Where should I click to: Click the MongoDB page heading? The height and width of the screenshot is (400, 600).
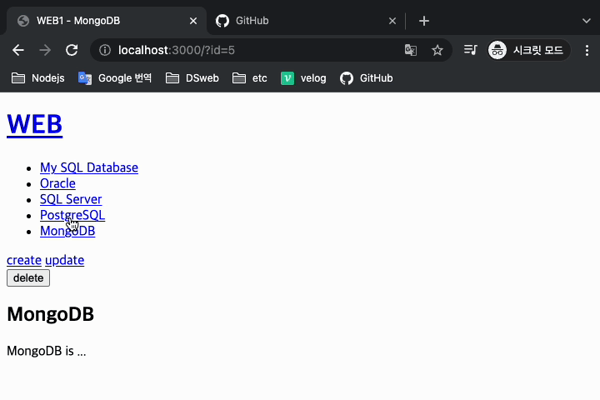pos(51,314)
